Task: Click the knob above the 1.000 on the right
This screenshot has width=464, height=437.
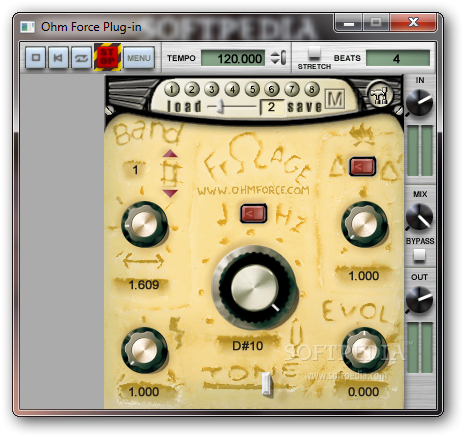Action: pyautogui.click(x=364, y=224)
